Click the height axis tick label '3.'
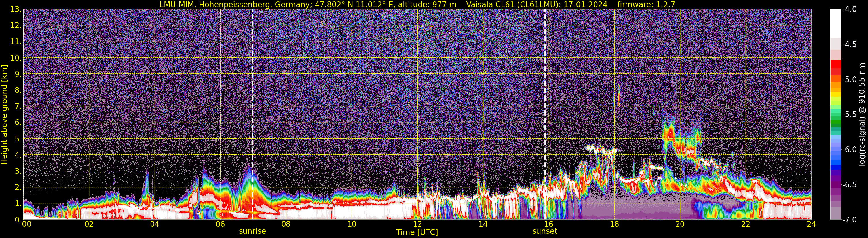Image resolution: width=868 pixels, height=238 pixels. [18, 171]
